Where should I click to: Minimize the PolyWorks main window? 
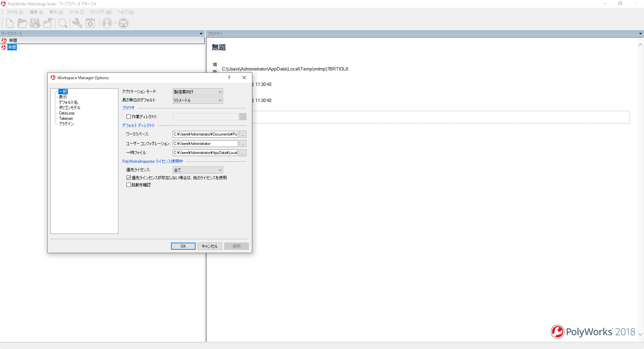(x=605, y=4)
